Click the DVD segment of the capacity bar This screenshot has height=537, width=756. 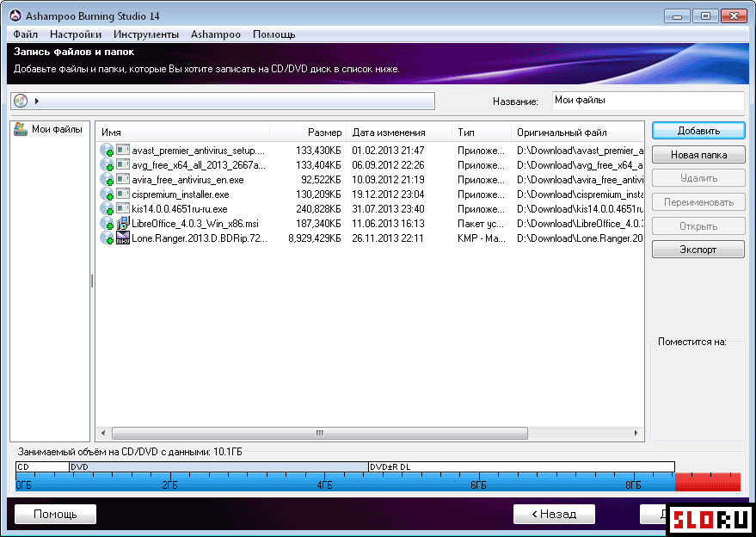219,467
